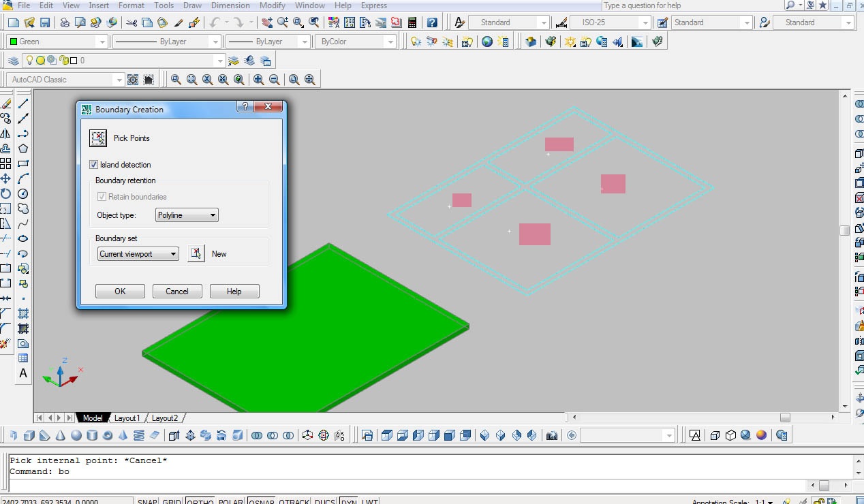This screenshot has width=864, height=504.
Task: Click the Pick Points icon button
Action: pyautogui.click(x=98, y=138)
